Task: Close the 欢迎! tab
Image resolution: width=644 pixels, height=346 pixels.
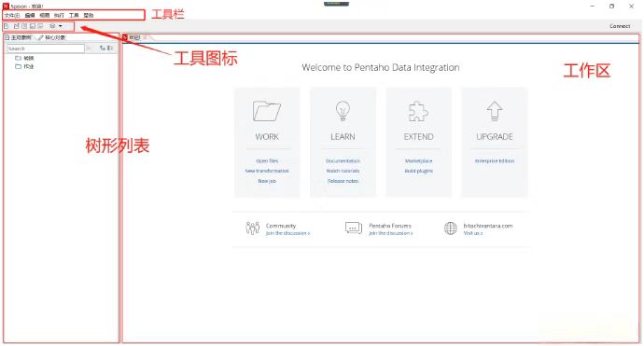Action: [x=145, y=37]
